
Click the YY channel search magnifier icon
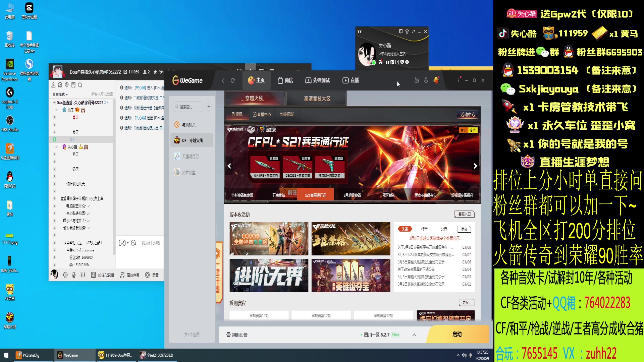coord(80,85)
